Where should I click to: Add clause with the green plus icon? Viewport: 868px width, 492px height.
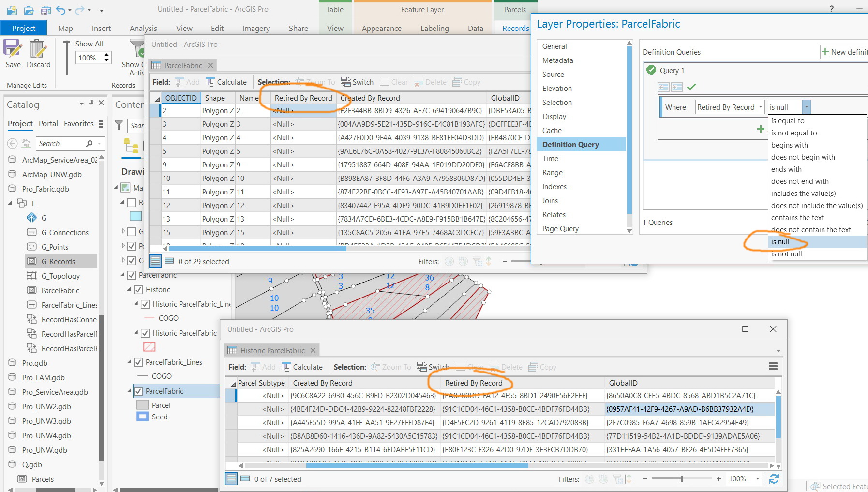pyautogui.click(x=760, y=129)
